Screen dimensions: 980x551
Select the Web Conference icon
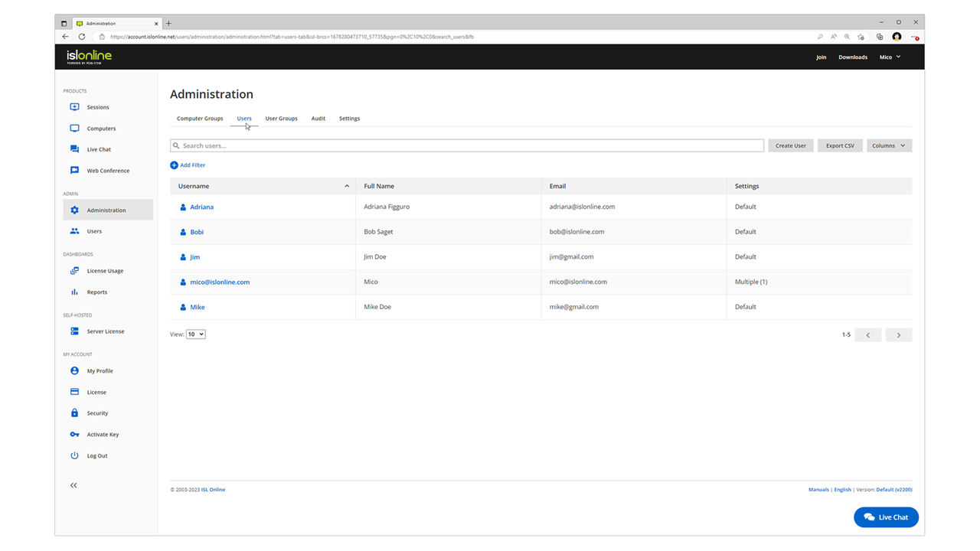74,171
